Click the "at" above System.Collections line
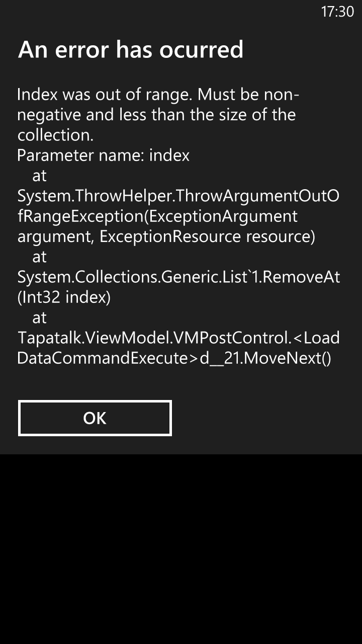 39,257
